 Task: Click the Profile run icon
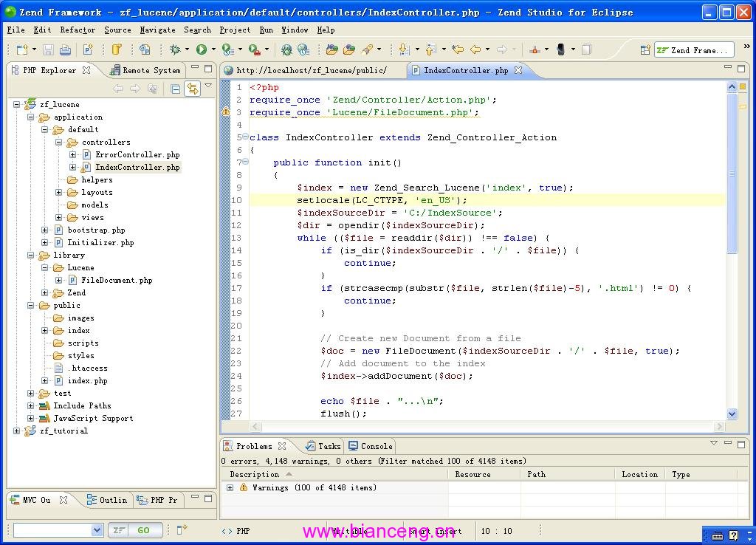point(227,49)
